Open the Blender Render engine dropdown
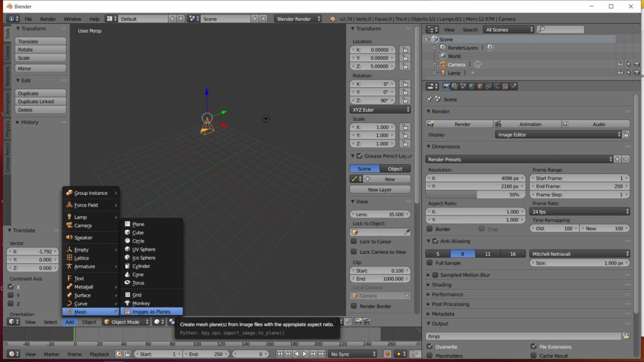The image size is (644, 362). (x=298, y=19)
